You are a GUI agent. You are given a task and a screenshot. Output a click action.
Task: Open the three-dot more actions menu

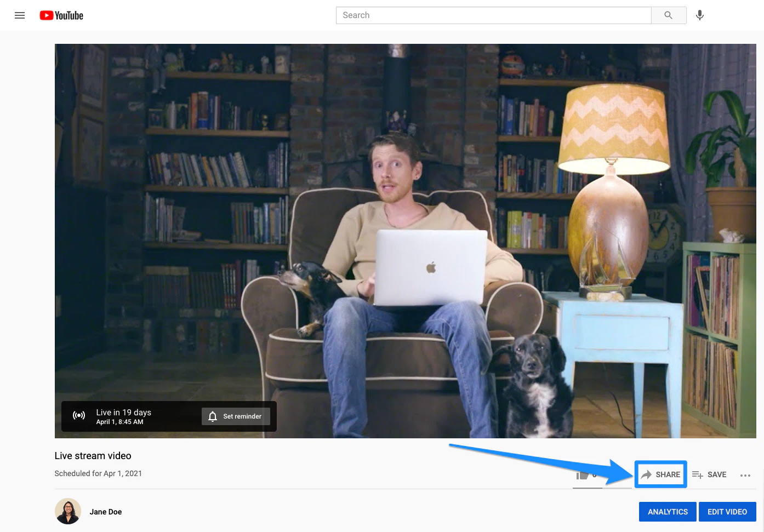point(745,476)
